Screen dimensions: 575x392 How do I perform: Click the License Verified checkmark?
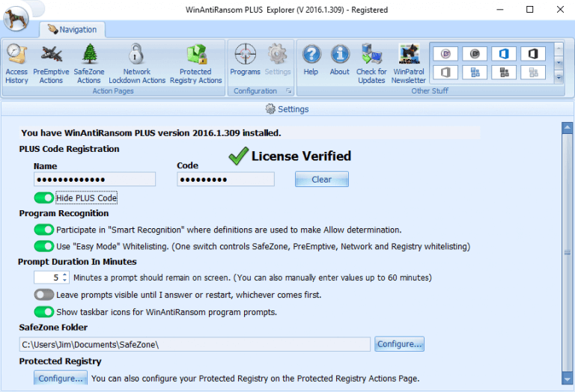[x=239, y=156]
